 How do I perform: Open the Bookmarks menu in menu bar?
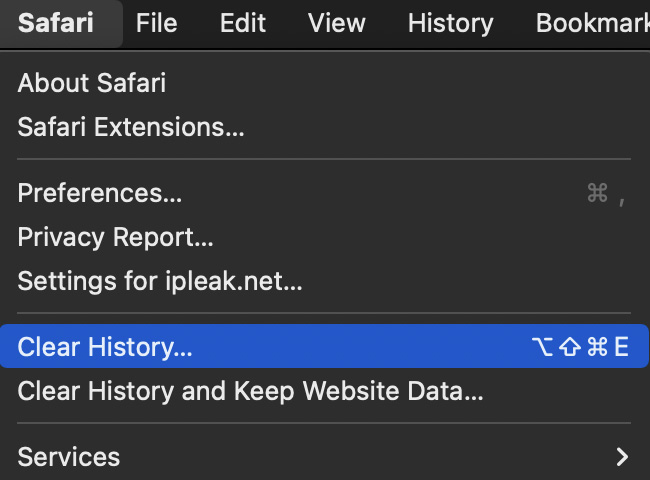(592, 23)
